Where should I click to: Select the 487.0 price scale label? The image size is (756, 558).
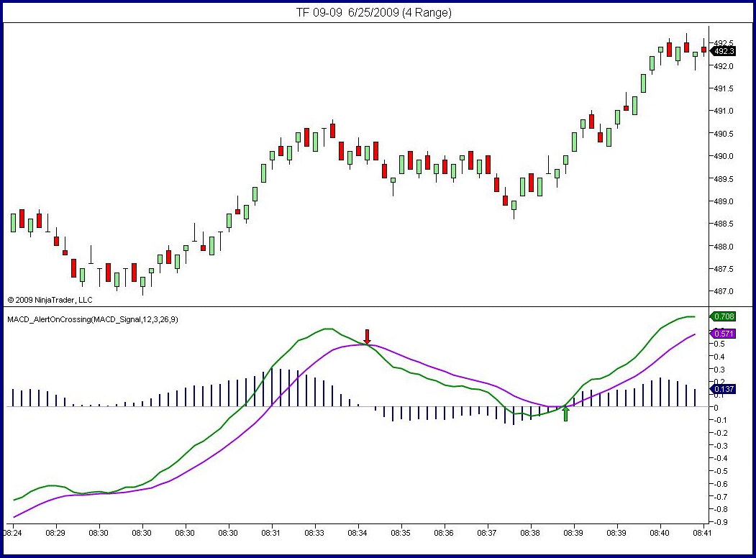click(x=724, y=291)
